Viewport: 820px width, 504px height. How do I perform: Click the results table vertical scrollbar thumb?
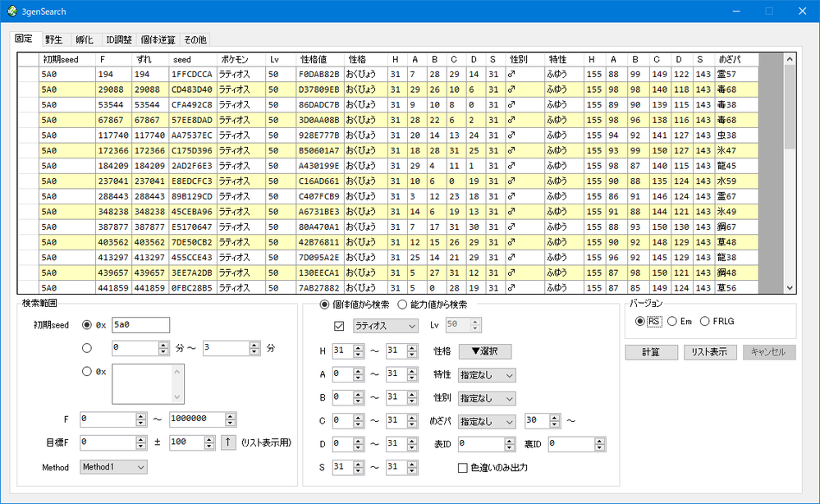790,108
